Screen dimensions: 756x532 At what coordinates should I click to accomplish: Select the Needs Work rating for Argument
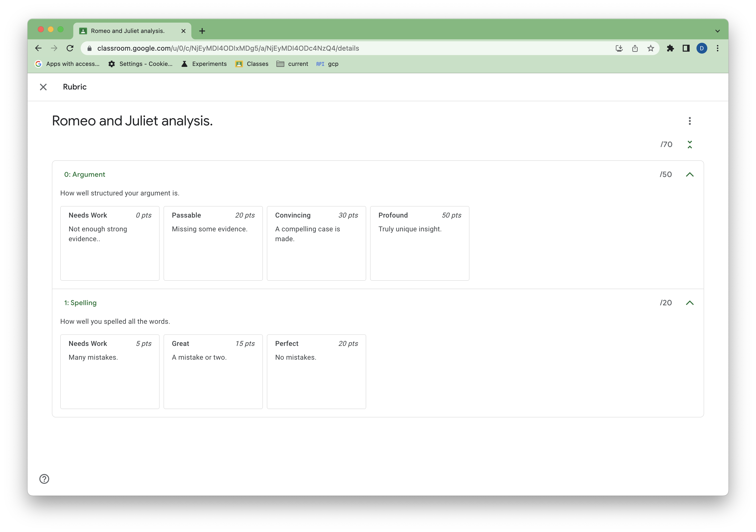pos(109,242)
